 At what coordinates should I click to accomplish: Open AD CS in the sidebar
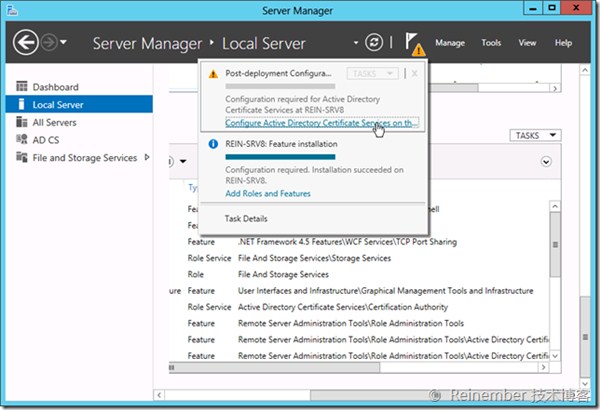coord(46,139)
